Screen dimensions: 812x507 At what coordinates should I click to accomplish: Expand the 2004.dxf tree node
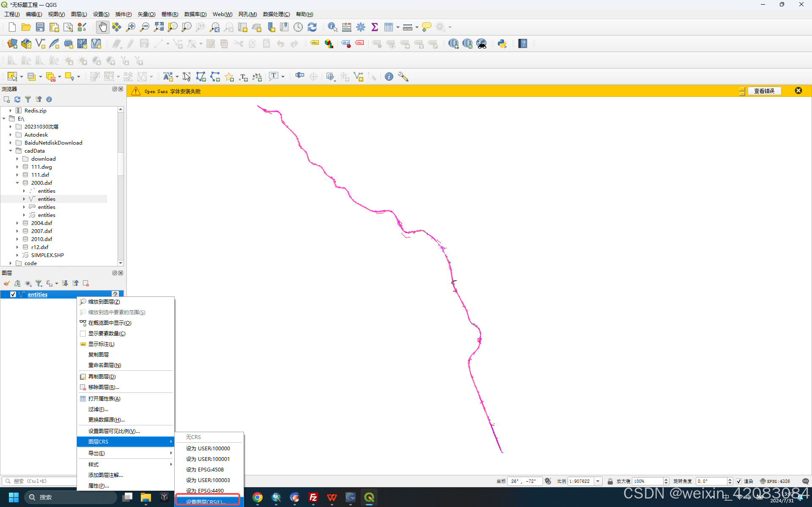point(17,223)
